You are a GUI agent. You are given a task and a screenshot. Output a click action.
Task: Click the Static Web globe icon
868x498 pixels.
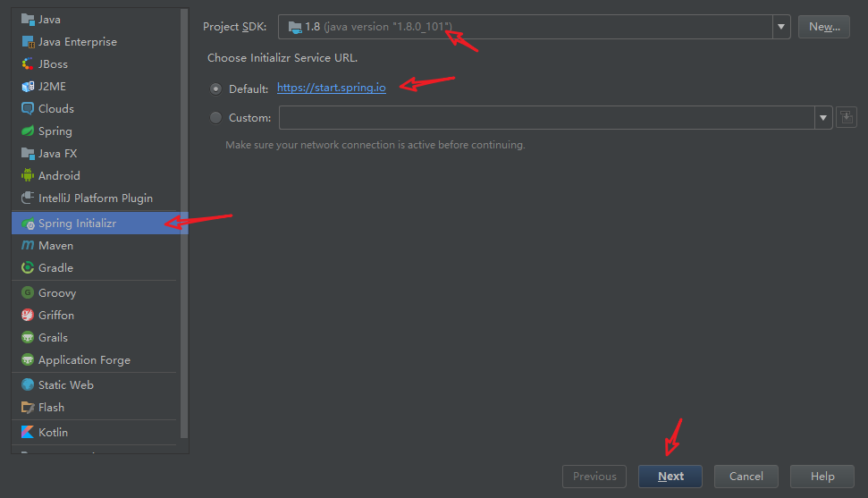point(28,384)
